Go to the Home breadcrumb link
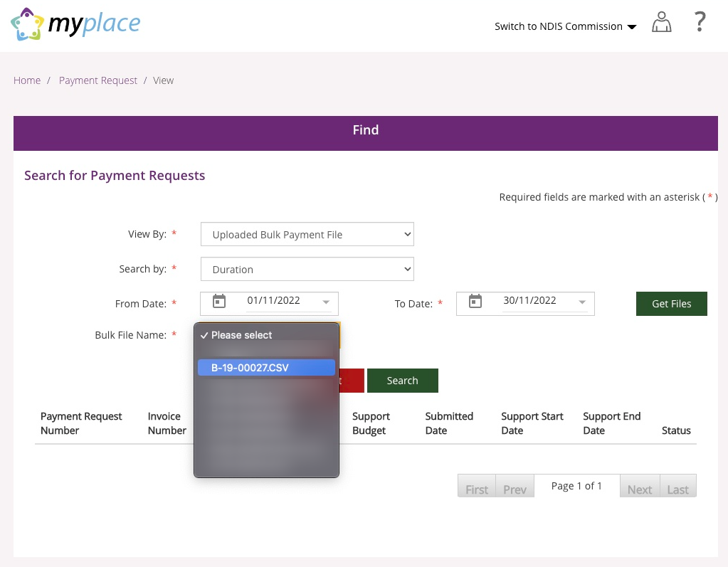The image size is (728, 567). click(x=27, y=80)
